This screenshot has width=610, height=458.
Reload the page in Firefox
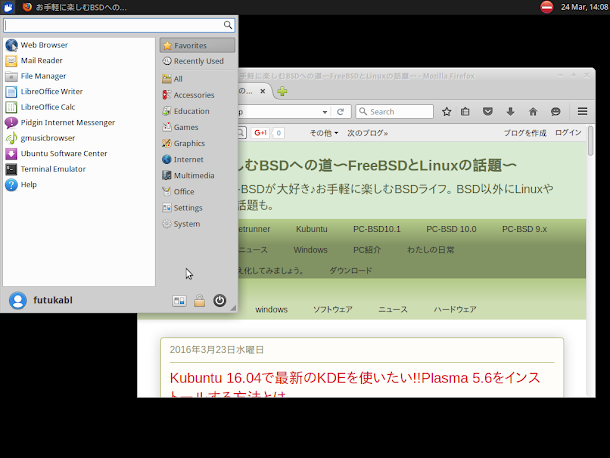click(x=340, y=112)
